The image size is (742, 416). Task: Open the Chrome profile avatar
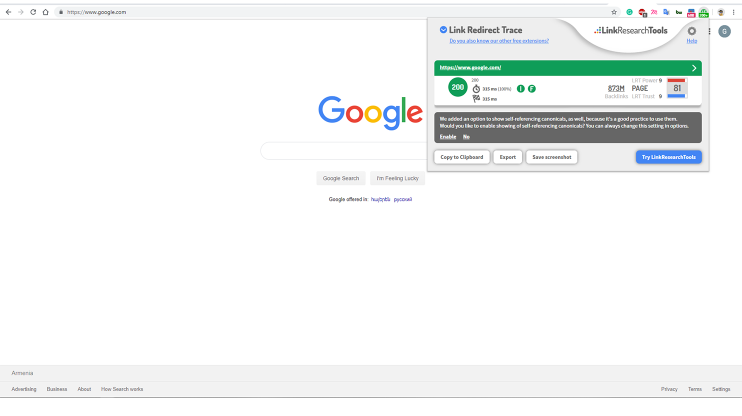(x=721, y=12)
